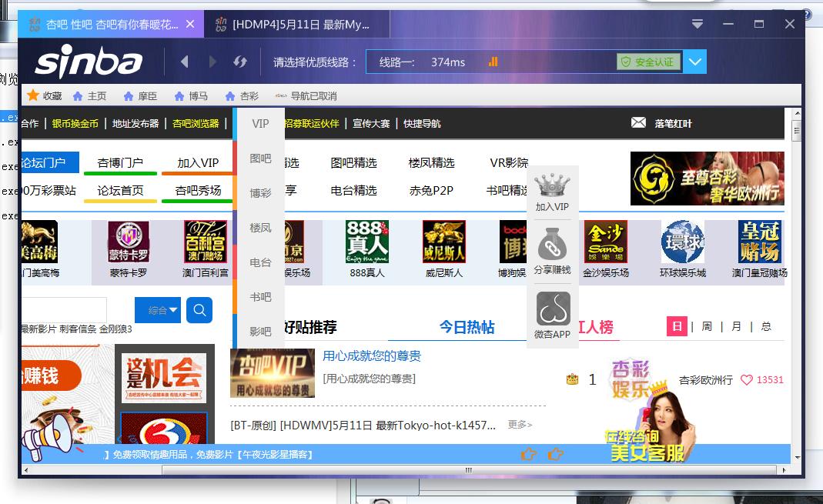This screenshot has width=823, height=504.
Task: Switch to the [HDMP4]5月11日 tab
Action: coord(296,24)
